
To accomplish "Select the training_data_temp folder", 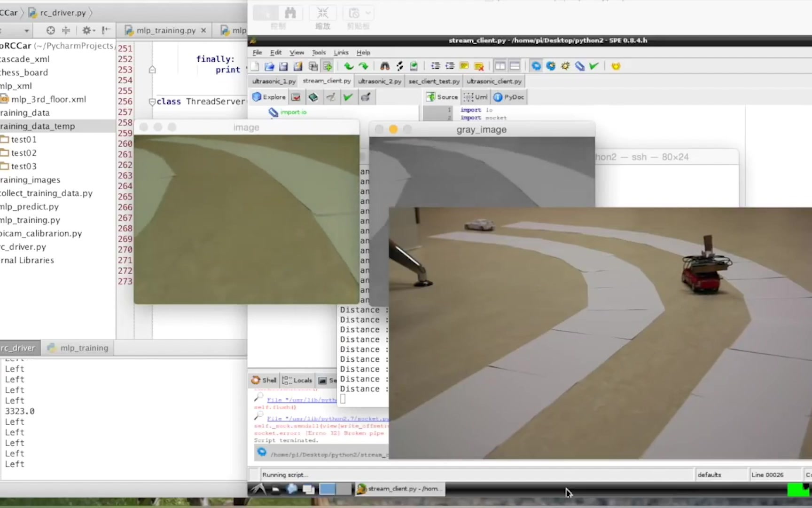I will pyautogui.click(x=38, y=126).
